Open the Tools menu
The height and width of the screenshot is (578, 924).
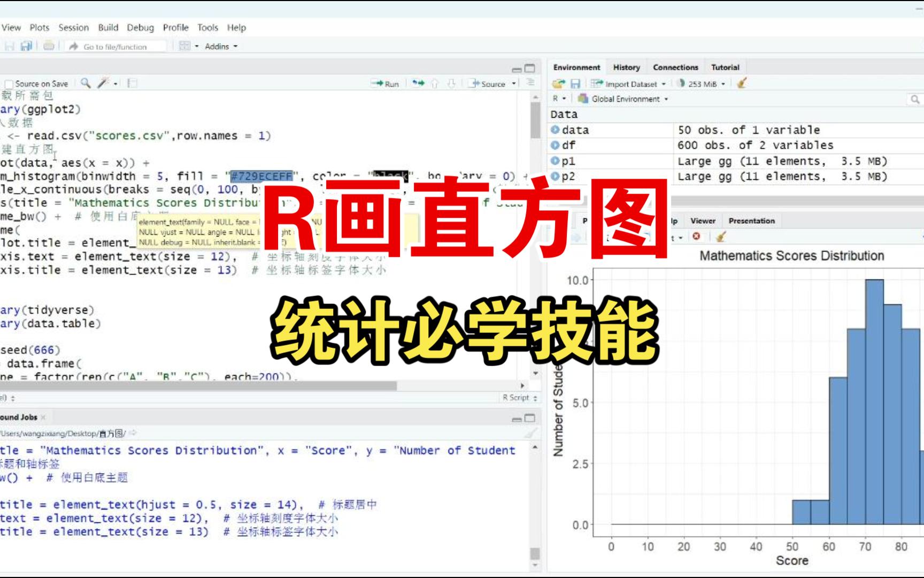209,27
